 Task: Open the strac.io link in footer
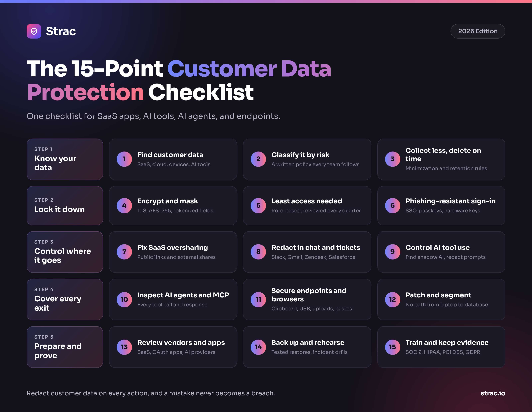pos(493,393)
